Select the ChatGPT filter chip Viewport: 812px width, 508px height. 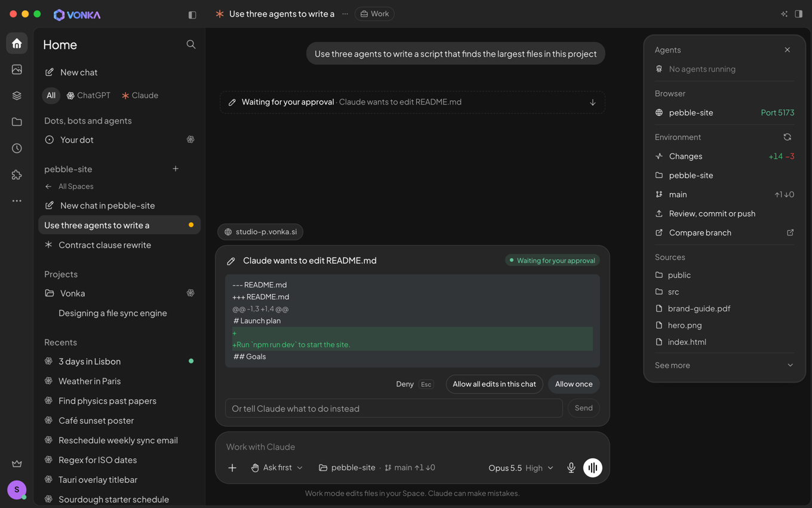(88, 96)
